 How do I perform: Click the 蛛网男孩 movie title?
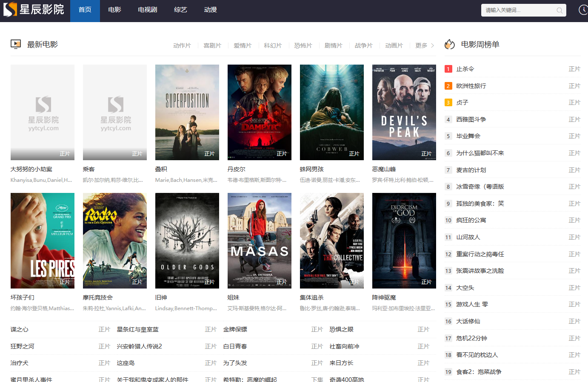pyautogui.click(x=312, y=169)
